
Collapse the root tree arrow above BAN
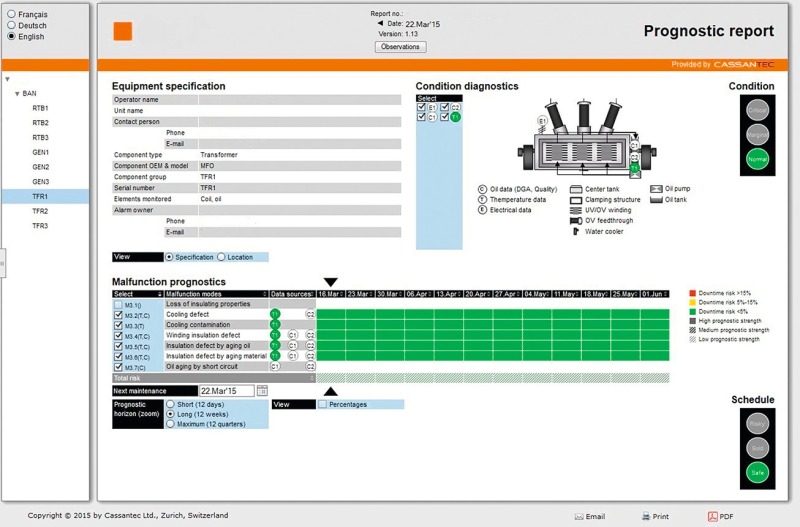tap(7, 79)
